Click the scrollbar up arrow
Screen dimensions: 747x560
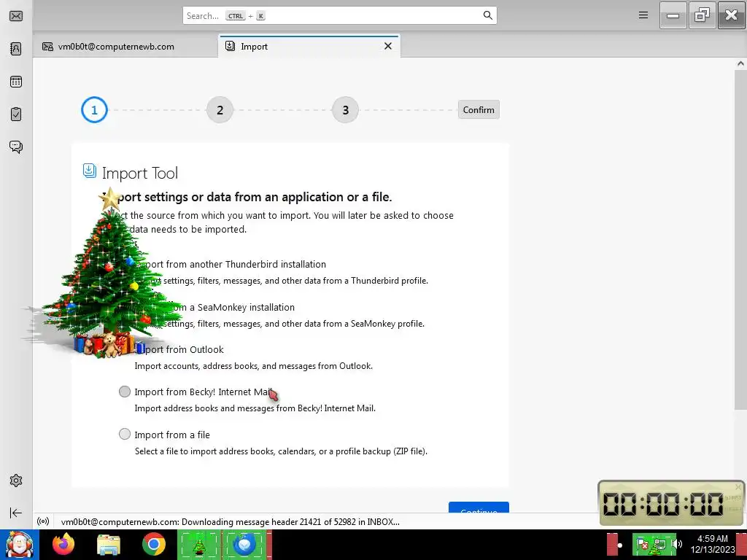click(740, 63)
